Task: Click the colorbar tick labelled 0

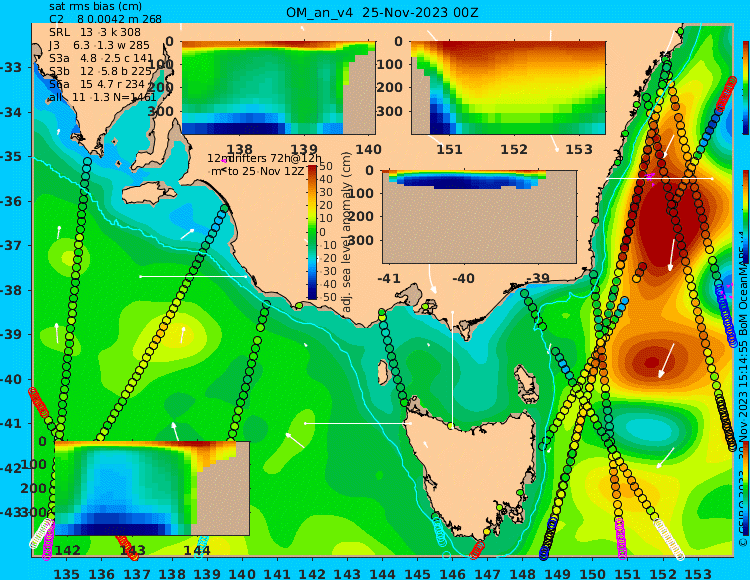Action: click(322, 232)
